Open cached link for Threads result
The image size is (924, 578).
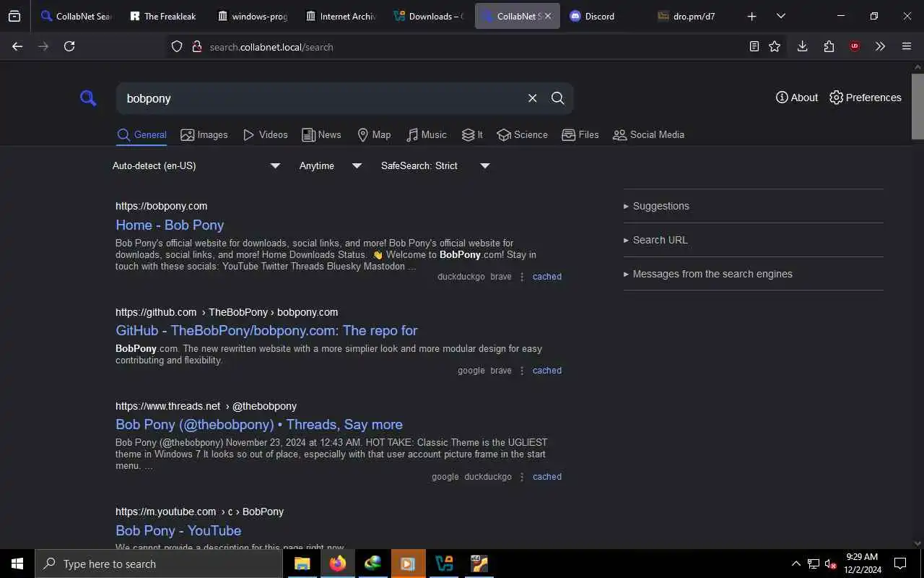pos(546,477)
